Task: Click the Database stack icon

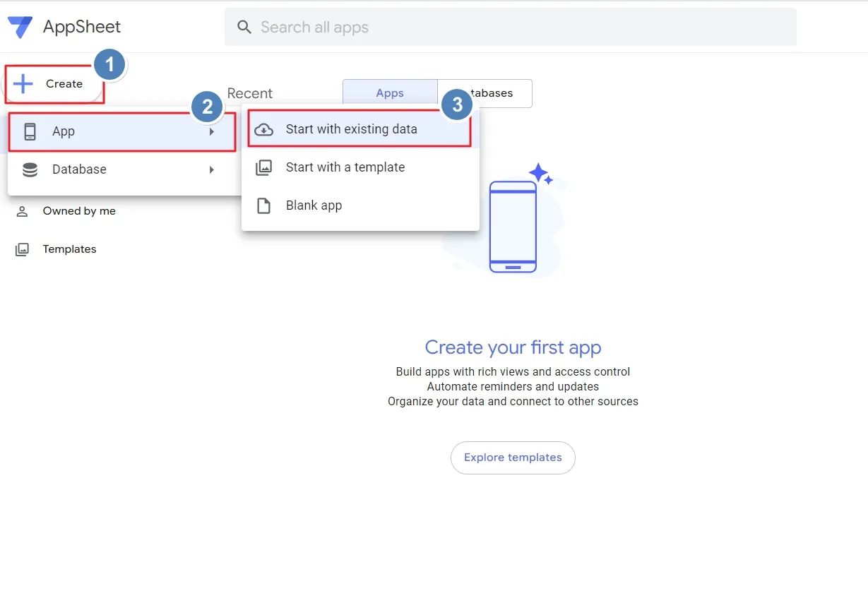Action: coord(30,169)
